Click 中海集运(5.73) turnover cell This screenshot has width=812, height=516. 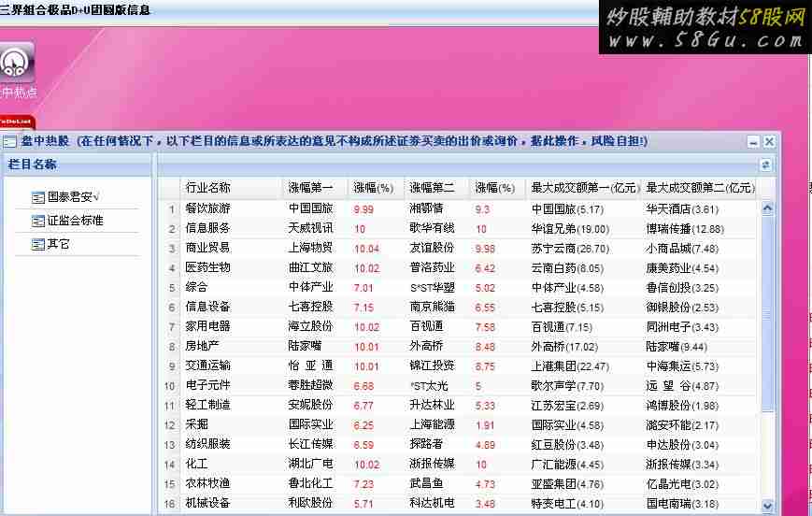click(682, 366)
